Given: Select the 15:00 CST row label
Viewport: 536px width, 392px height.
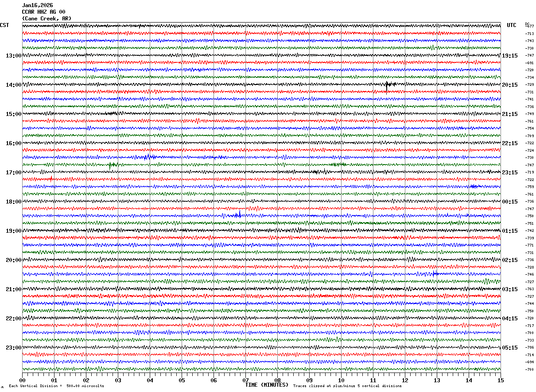Looking at the screenshot, I should (13, 114).
